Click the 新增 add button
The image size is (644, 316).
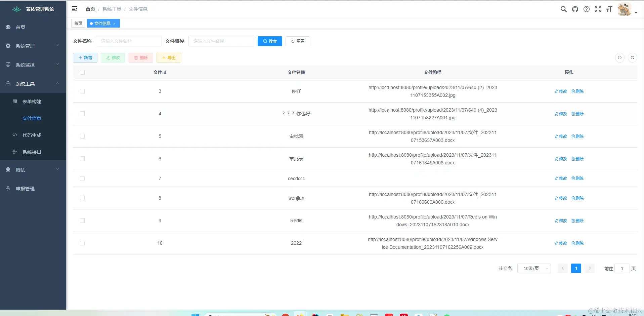pos(85,57)
